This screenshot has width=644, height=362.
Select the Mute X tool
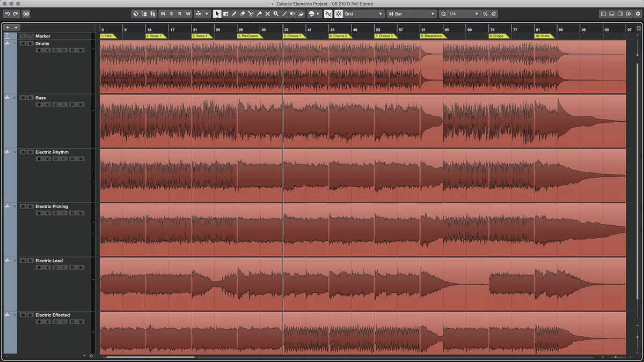point(267,14)
